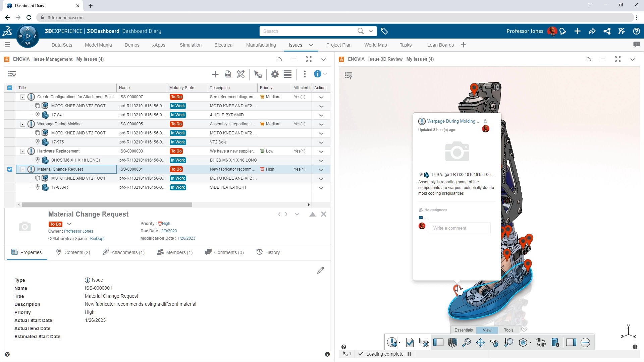The width and height of the screenshot is (644, 362).
Task: Open the edit tools (pencil and ruler) icon
Action: pyautogui.click(x=241, y=74)
